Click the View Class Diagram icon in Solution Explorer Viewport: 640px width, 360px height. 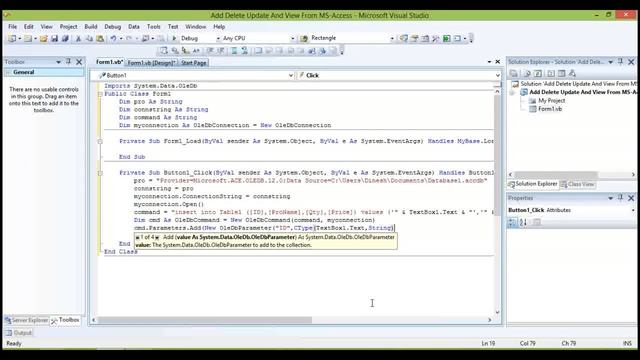pyautogui.click(x=572, y=73)
